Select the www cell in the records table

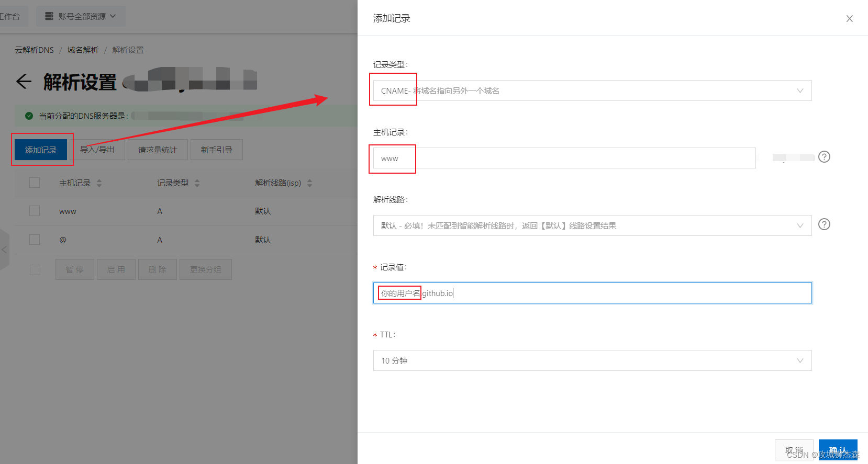click(x=68, y=211)
